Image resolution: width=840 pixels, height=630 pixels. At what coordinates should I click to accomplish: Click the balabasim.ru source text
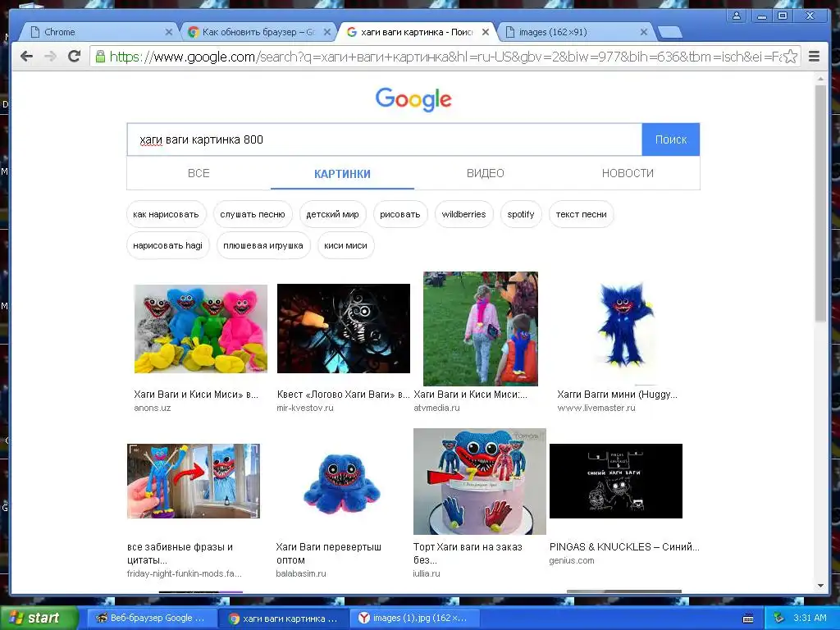click(x=301, y=573)
